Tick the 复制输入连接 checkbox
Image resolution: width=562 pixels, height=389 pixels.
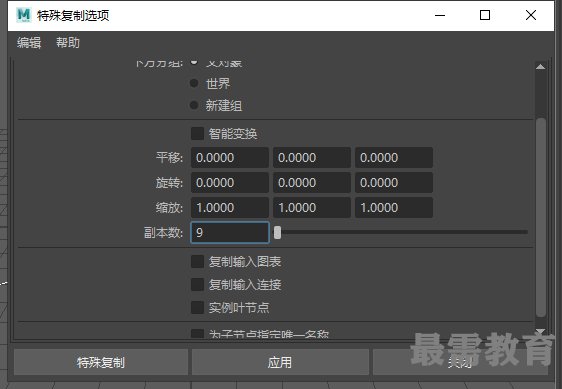coord(197,284)
